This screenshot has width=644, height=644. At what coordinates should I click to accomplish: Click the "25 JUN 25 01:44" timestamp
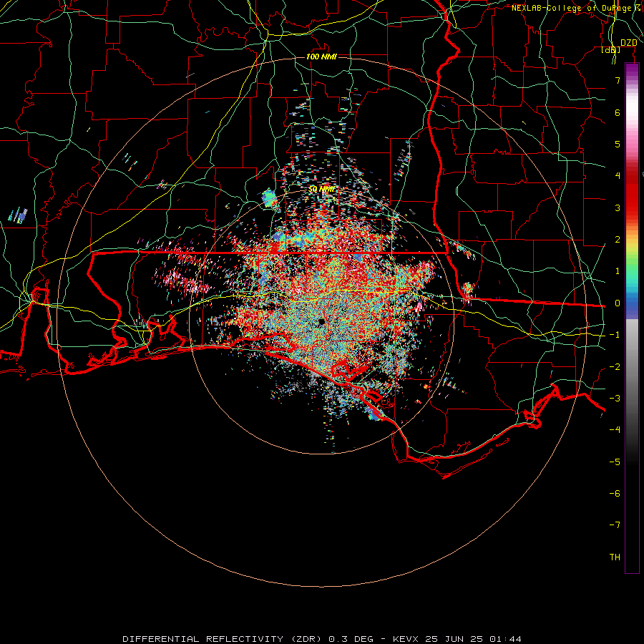tap(473, 639)
